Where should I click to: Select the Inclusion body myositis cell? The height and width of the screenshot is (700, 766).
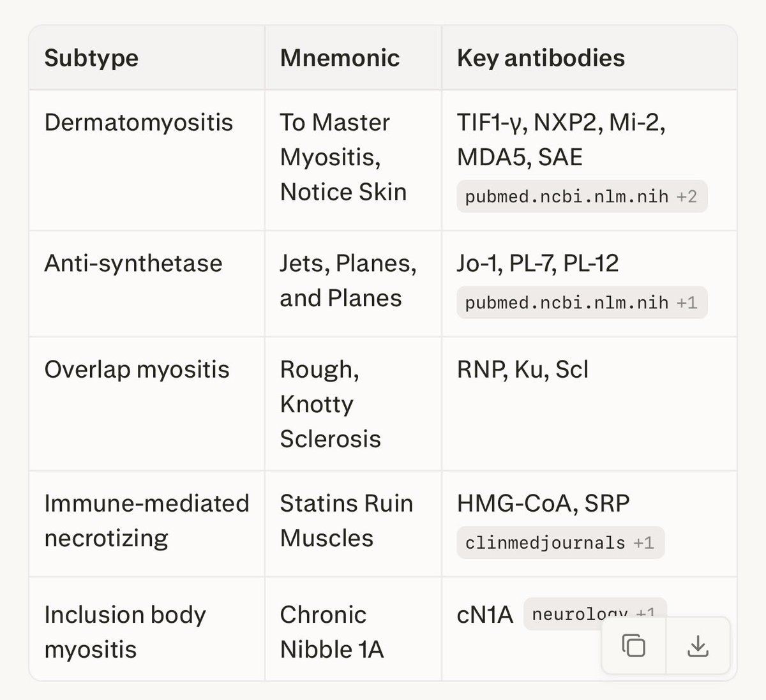[125, 632]
